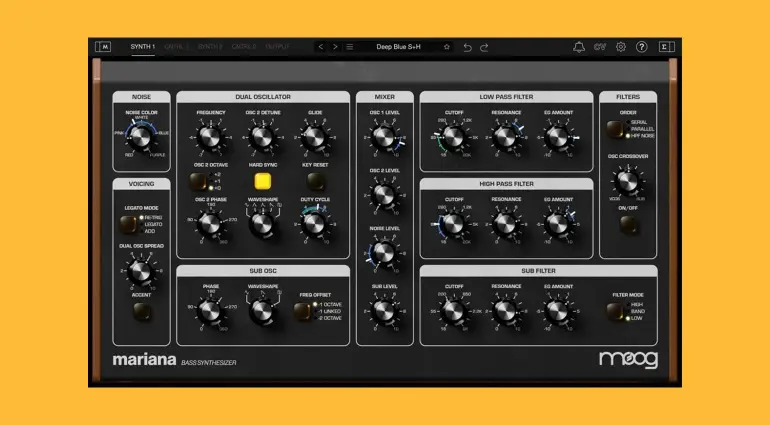Image resolution: width=770 pixels, height=425 pixels.
Task: Open the preset list hamburger icon
Action: 350,47
